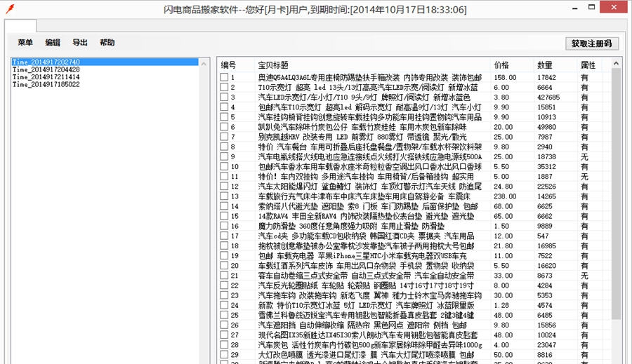632x364 pixels.
Task: Click title starting 汽车遮阳挡 自动伸缩收缩
Action: (x=362, y=325)
